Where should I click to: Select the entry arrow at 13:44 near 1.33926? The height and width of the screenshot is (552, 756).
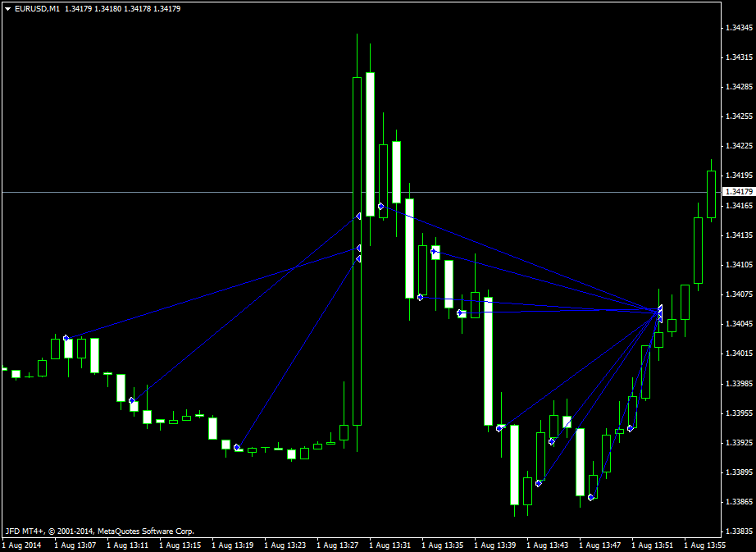(552, 441)
